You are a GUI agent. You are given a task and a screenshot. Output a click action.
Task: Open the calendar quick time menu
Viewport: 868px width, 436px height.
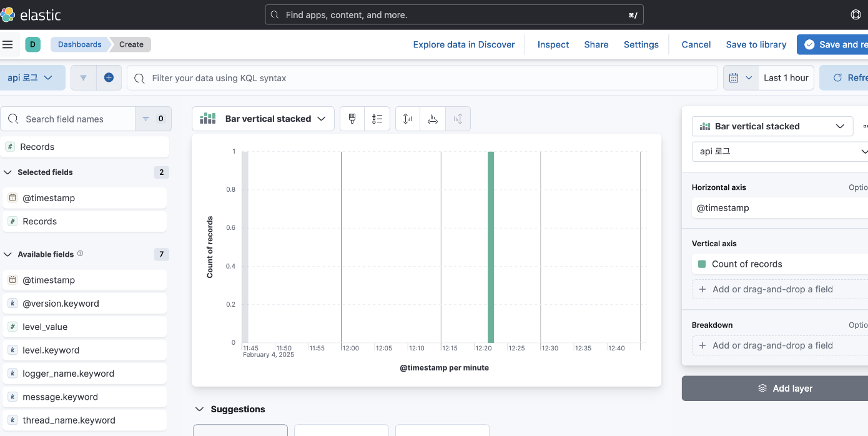741,78
